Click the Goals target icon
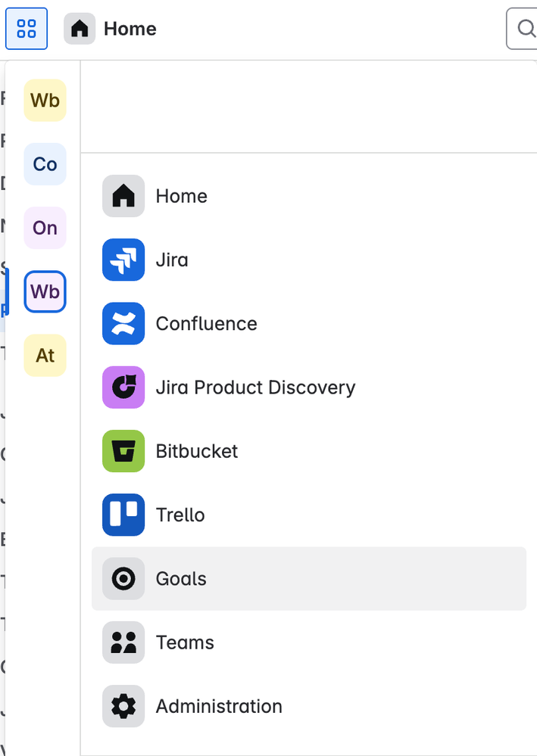The height and width of the screenshot is (756, 537). point(123,579)
